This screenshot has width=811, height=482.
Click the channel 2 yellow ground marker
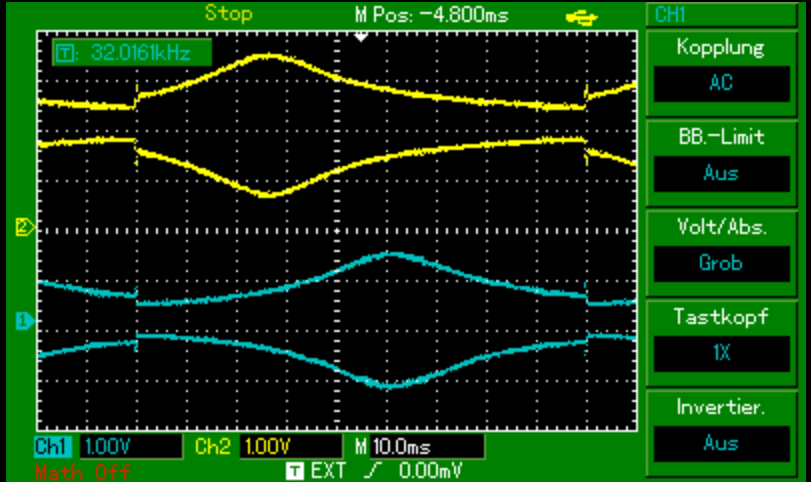24,228
